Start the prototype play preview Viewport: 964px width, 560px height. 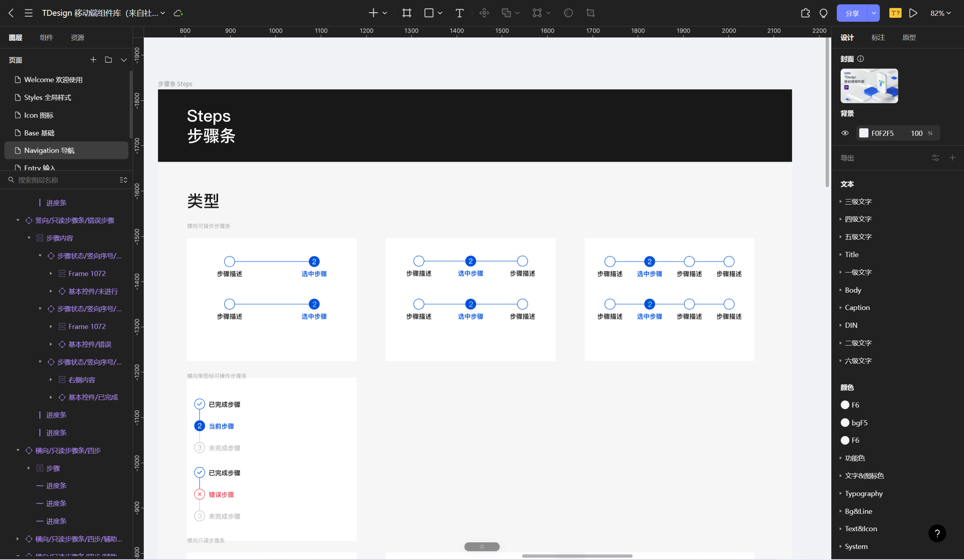point(913,13)
